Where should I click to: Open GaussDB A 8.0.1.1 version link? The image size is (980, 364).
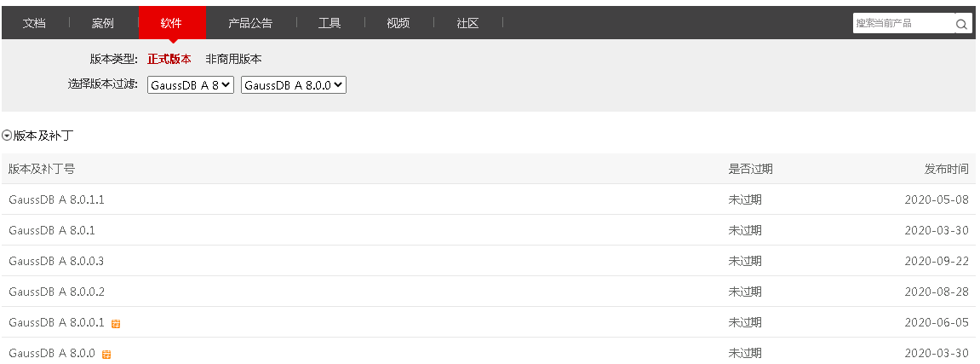click(x=56, y=199)
